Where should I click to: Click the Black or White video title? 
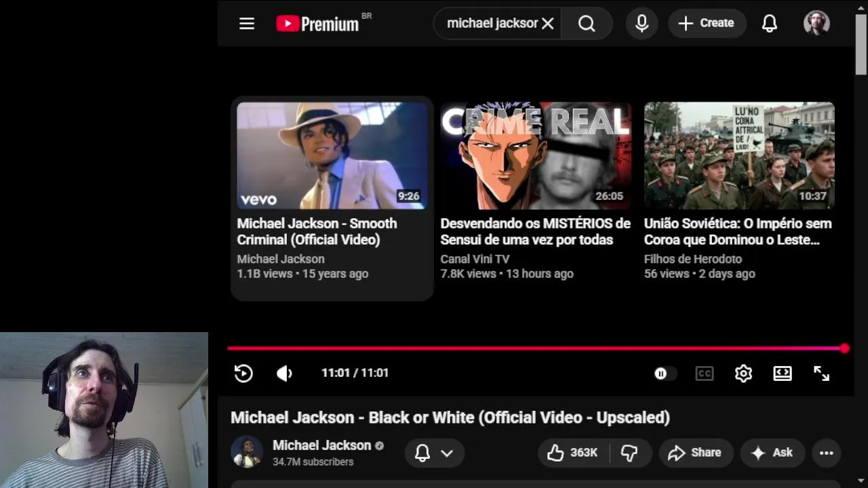click(x=450, y=418)
